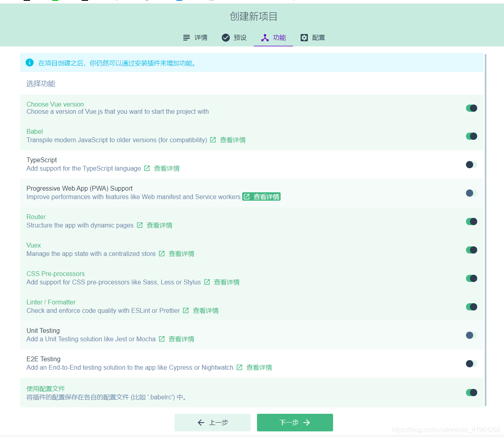
Task: Select the list icon on the 详情 tab
Action: click(187, 37)
